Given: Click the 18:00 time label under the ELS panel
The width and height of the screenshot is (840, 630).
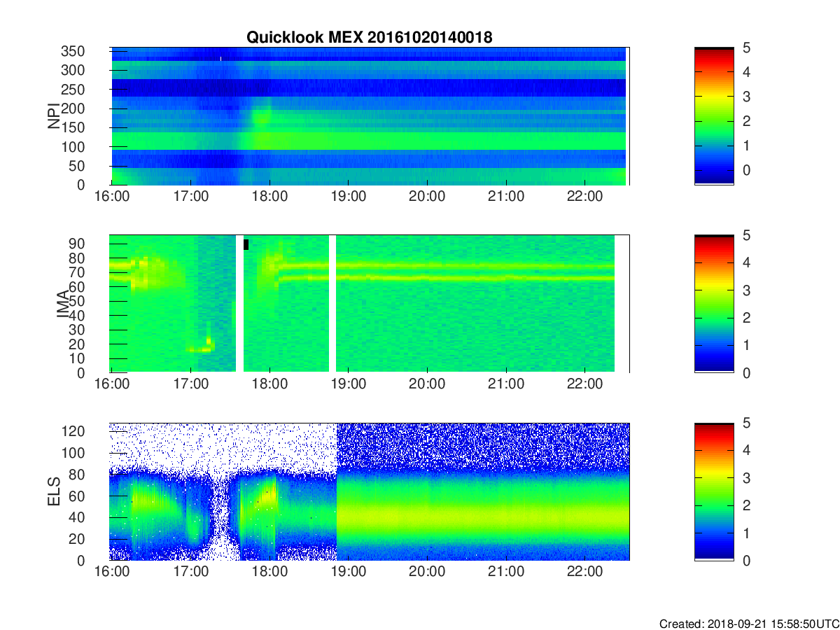Looking at the screenshot, I should [269, 572].
